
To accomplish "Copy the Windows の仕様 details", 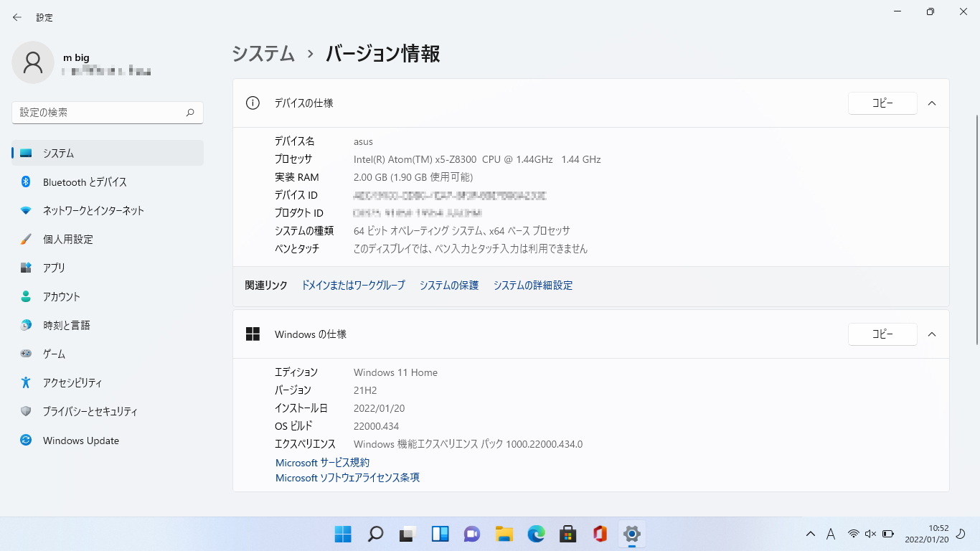I will coord(882,334).
